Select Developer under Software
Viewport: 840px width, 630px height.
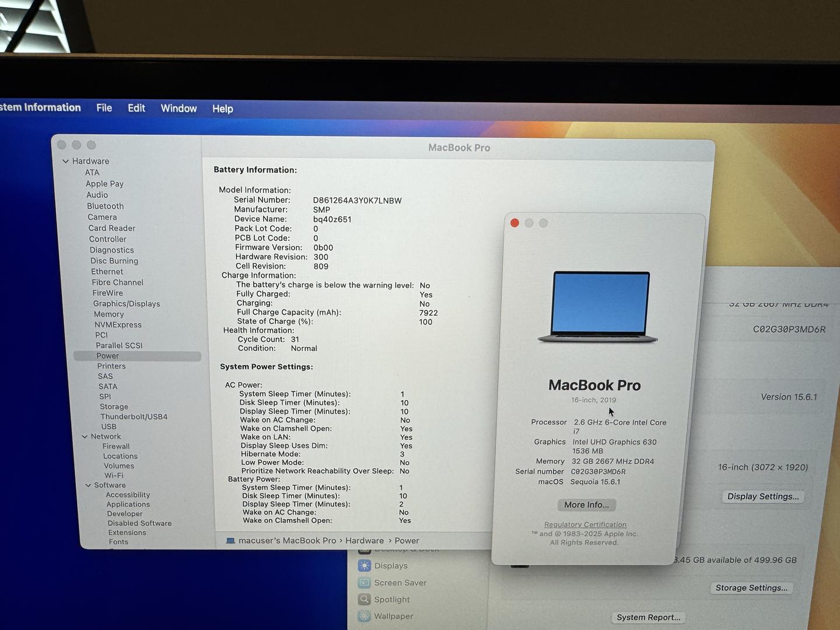124,513
